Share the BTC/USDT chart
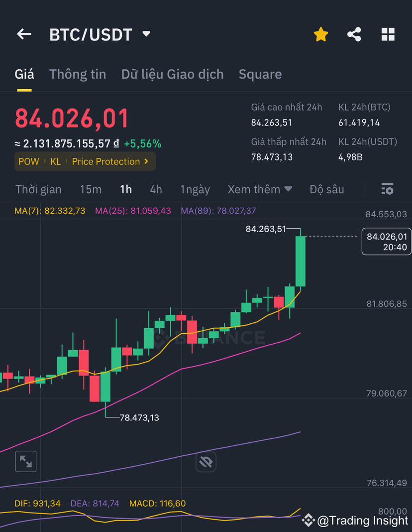412x532 pixels. tap(354, 34)
